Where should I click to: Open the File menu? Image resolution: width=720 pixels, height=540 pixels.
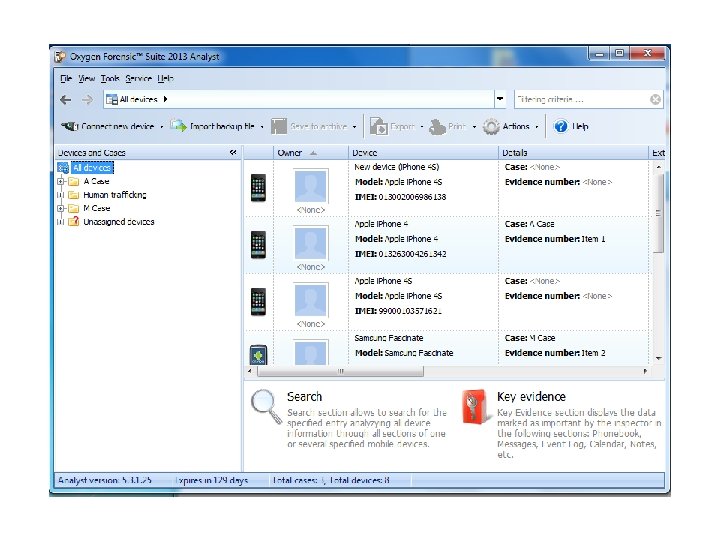(66, 79)
